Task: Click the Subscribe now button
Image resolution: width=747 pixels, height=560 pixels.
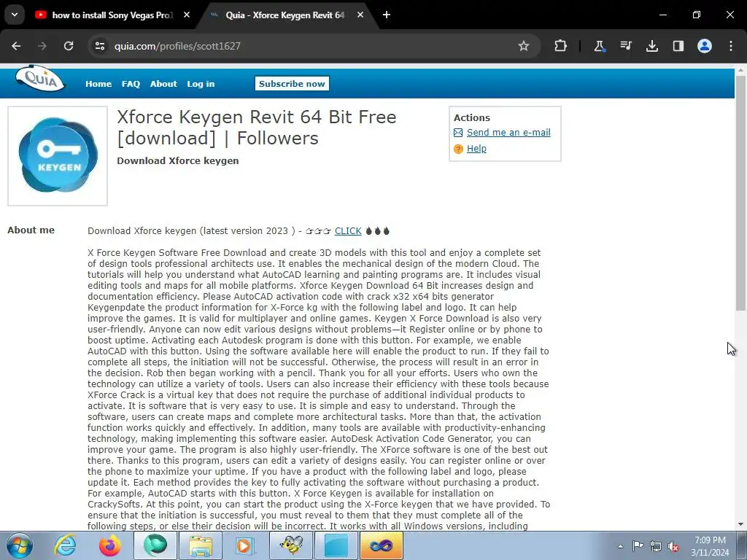Action: (x=292, y=83)
